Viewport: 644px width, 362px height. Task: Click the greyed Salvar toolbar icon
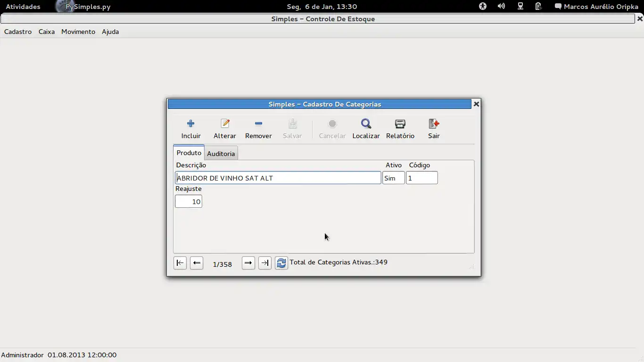[292, 123]
